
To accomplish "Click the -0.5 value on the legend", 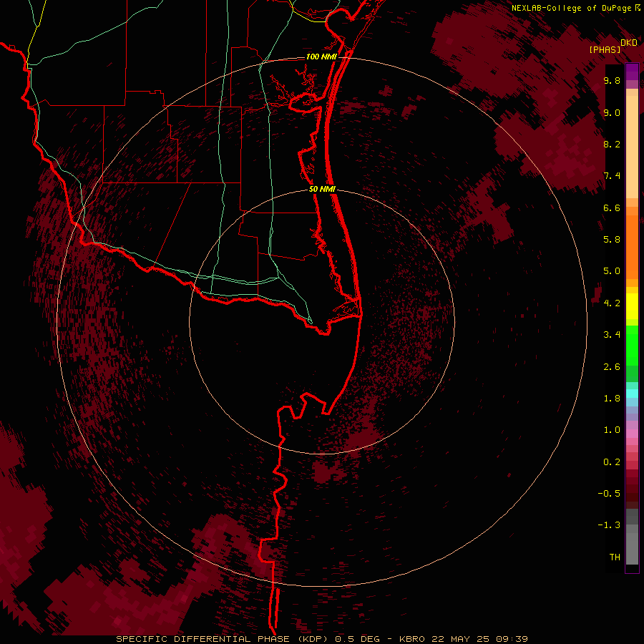I will 609,494.
